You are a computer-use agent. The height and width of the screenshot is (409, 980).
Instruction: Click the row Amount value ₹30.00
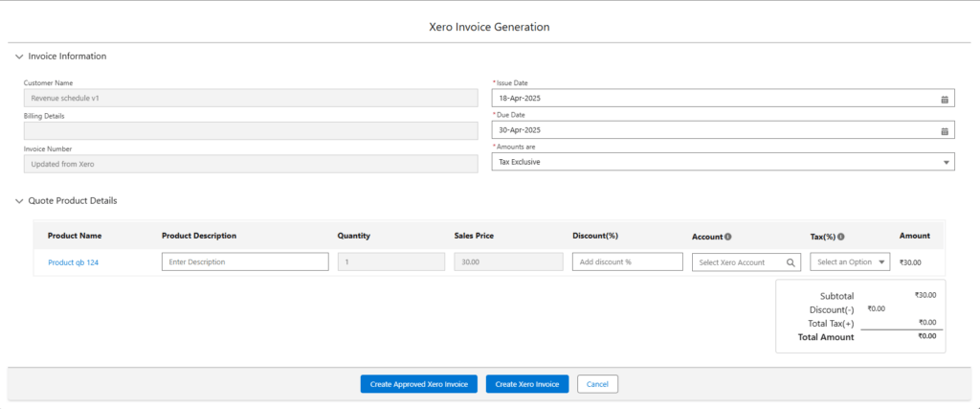click(x=910, y=262)
